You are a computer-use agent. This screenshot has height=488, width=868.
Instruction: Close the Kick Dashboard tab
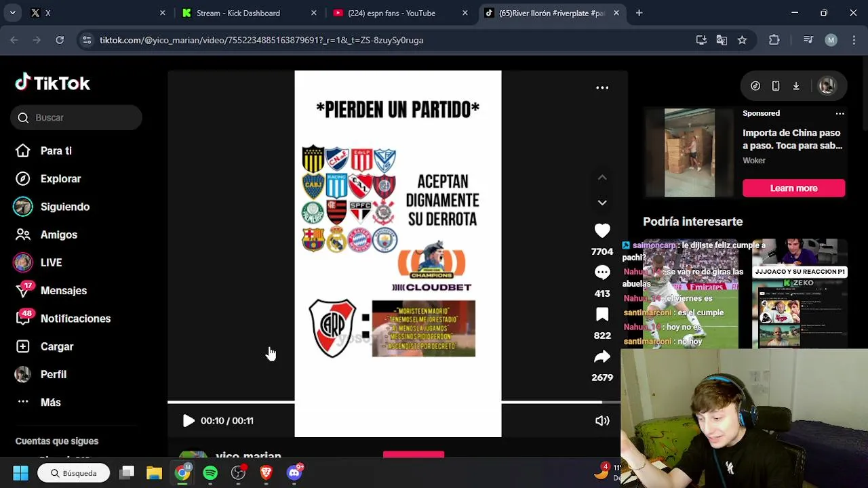click(313, 13)
